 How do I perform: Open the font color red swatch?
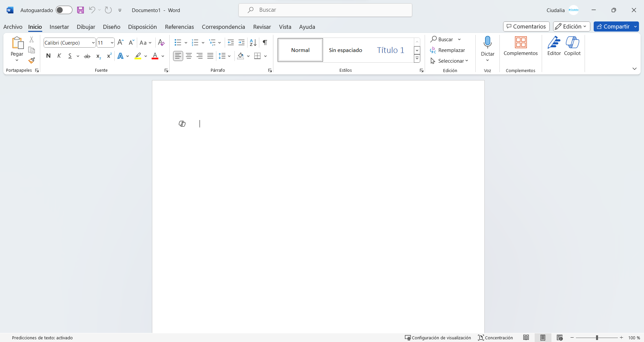155,56
